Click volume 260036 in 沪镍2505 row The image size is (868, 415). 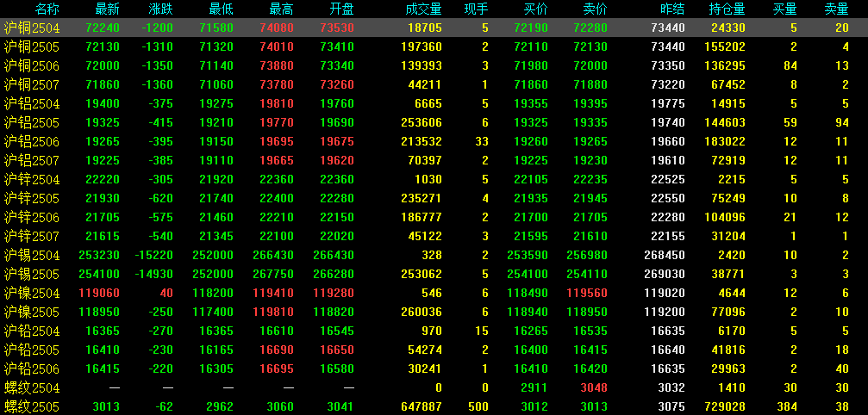(422, 313)
